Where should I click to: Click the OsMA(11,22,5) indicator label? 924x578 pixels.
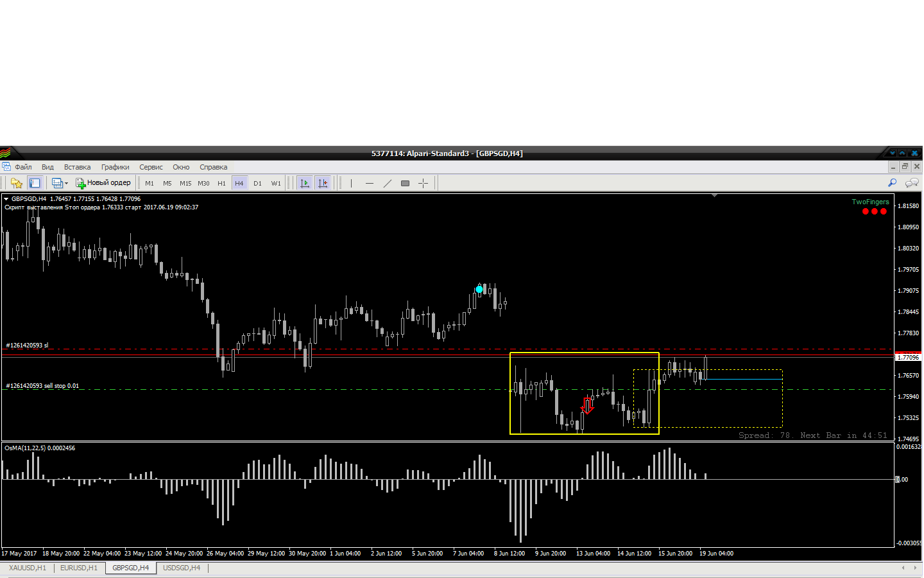click(40, 448)
